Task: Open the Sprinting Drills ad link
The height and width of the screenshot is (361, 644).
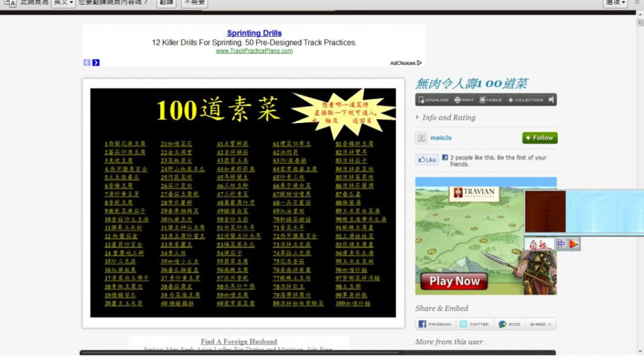Action: tap(254, 33)
